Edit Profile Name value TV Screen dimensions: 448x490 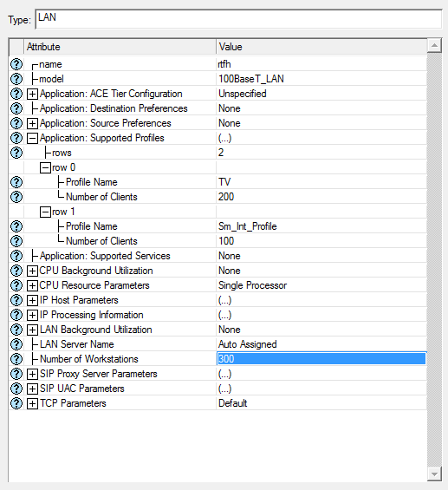(x=321, y=182)
